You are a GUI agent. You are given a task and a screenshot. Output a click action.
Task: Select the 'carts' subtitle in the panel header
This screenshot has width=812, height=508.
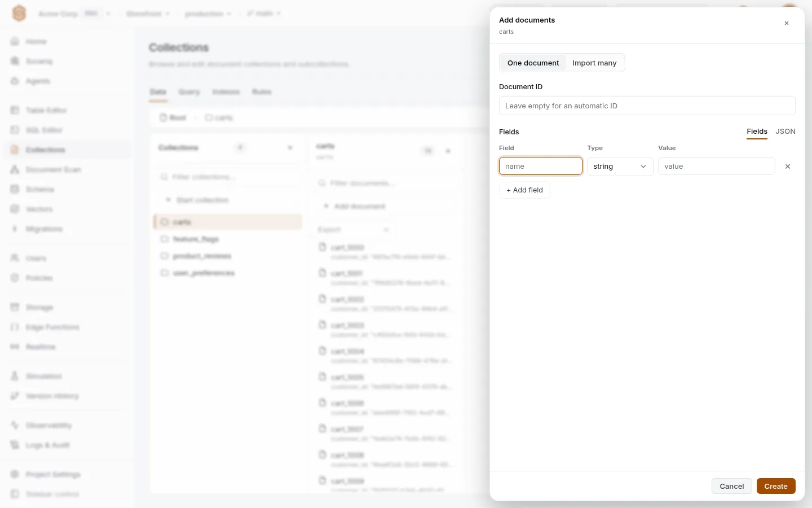click(x=506, y=32)
